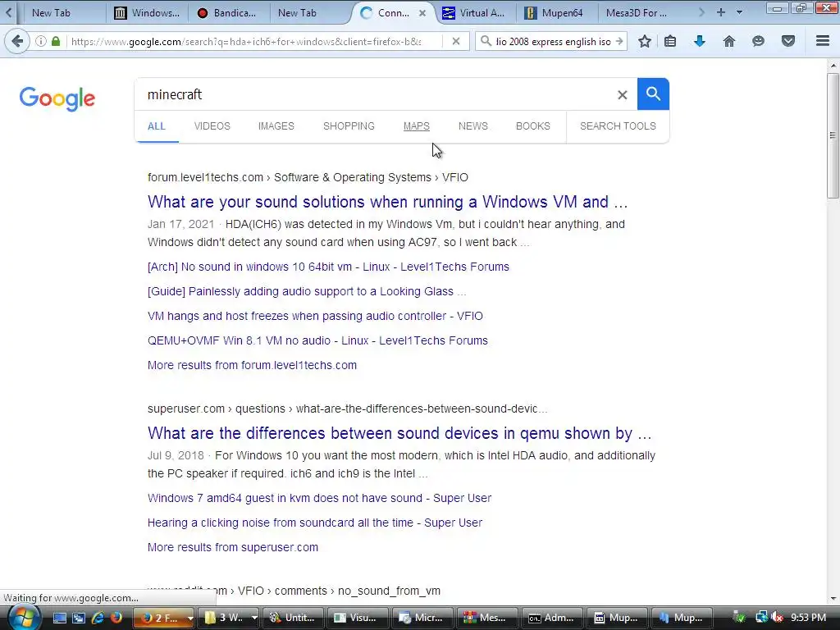
Task: Bookmark this page with the star icon
Action: click(645, 41)
